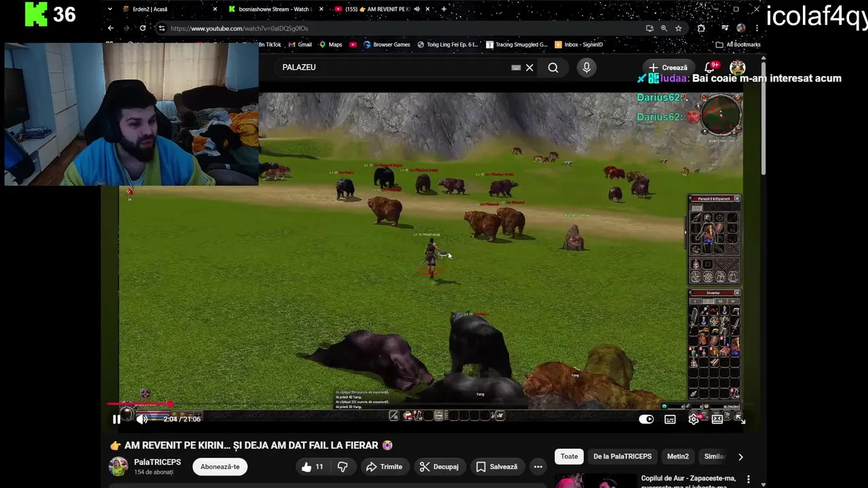The width and height of the screenshot is (868, 488).
Task: Close the game equipment panel
Action: click(x=737, y=199)
